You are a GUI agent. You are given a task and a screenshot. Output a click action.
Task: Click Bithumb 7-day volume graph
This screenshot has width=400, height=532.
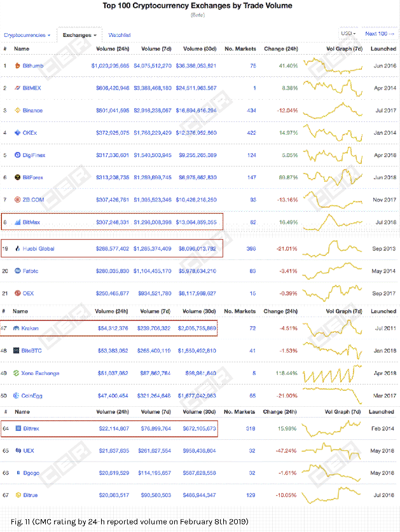coord(333,65)
